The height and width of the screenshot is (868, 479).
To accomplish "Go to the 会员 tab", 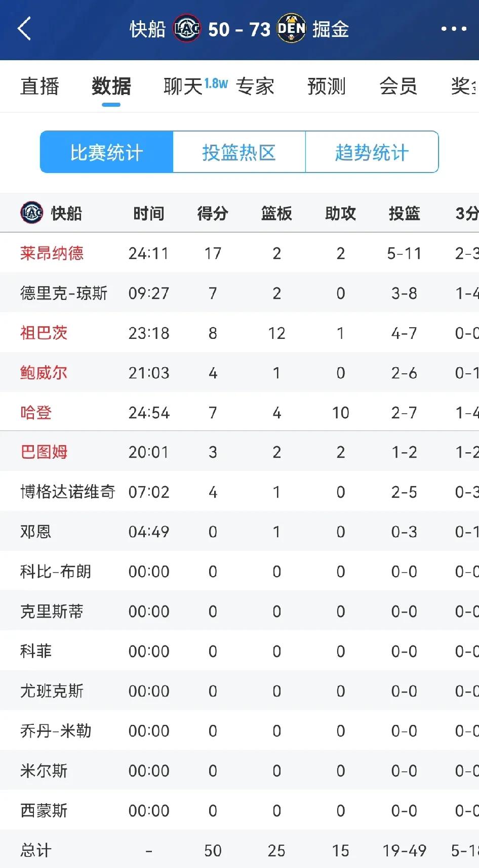I will [x=398, y=86].
